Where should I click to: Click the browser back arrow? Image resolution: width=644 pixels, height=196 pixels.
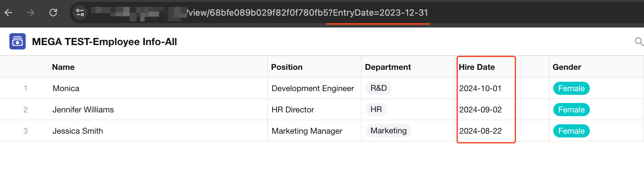(x=8, y=13)
